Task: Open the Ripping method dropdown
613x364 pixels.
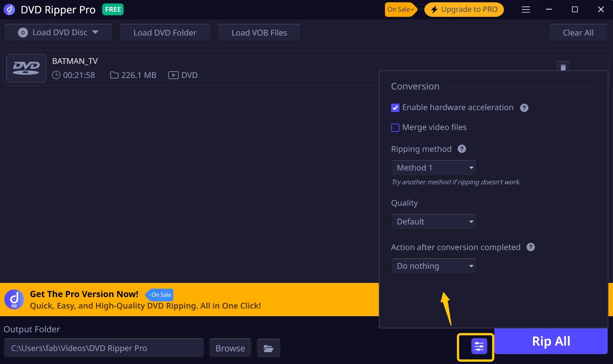Action: (x=434, y=167)
